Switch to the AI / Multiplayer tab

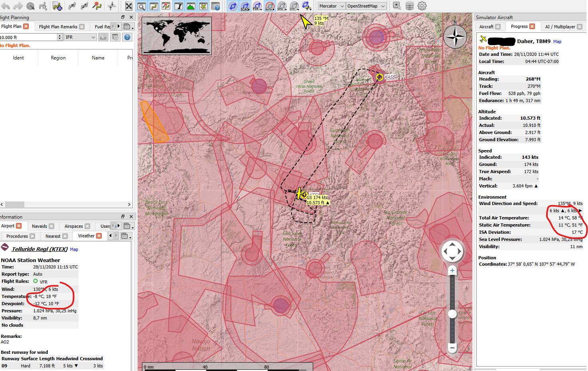(x=560, y=27)
